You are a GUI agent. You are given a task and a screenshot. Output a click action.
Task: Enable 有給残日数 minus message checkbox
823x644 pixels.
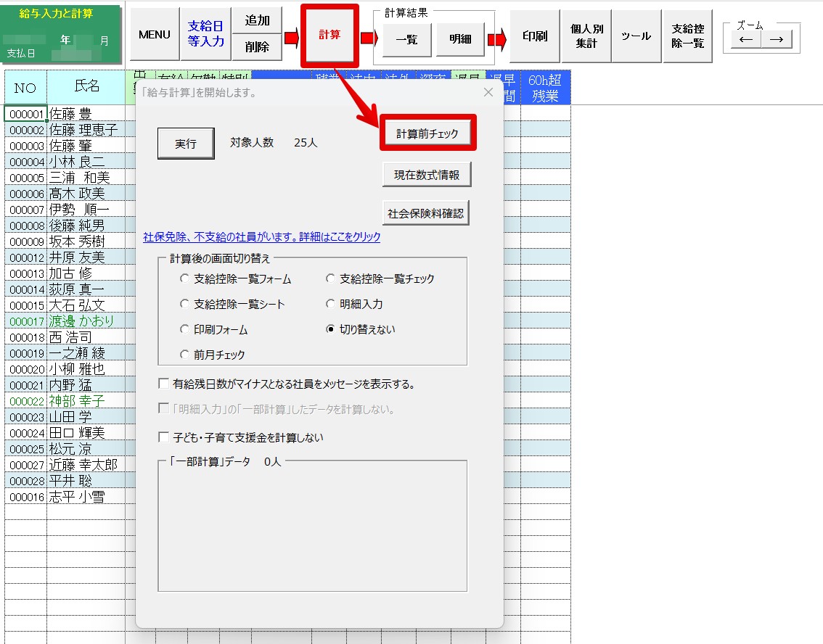(x=164, y=384)
